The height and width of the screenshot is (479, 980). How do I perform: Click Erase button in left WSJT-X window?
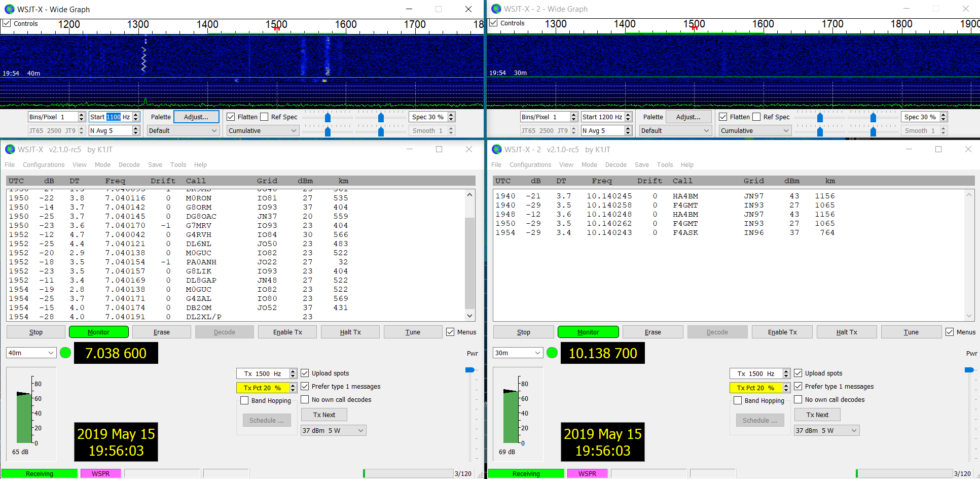coord(162,332)
